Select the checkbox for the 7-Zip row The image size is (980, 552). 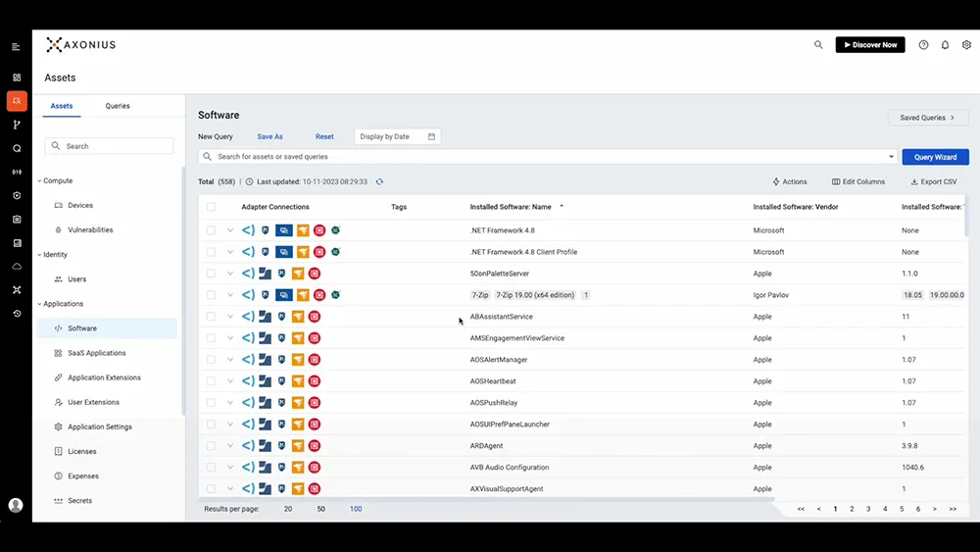tap(211, 295)
